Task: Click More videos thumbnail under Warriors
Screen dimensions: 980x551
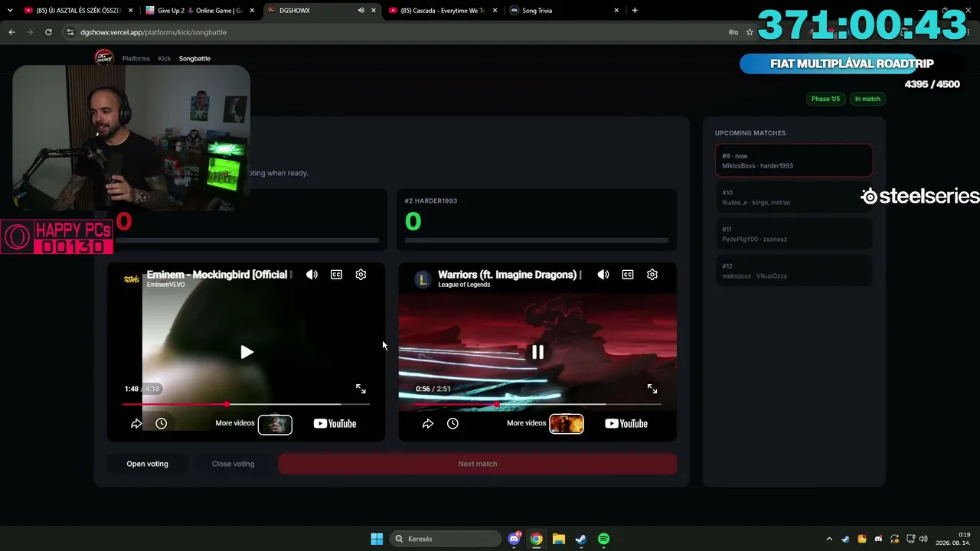Action: 567,424
